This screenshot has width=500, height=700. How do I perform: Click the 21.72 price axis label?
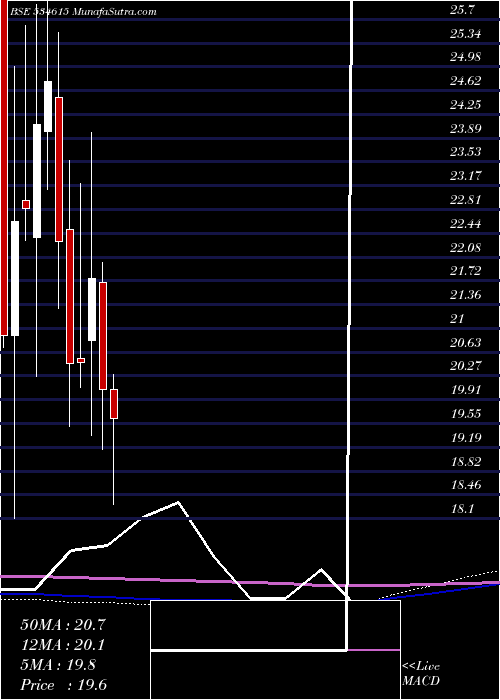[x=466, y=271]
